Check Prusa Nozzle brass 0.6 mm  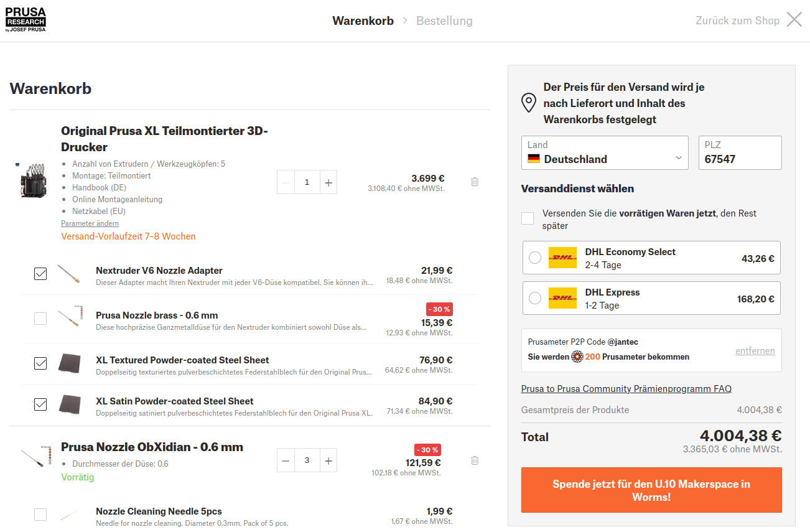(40, 319)
